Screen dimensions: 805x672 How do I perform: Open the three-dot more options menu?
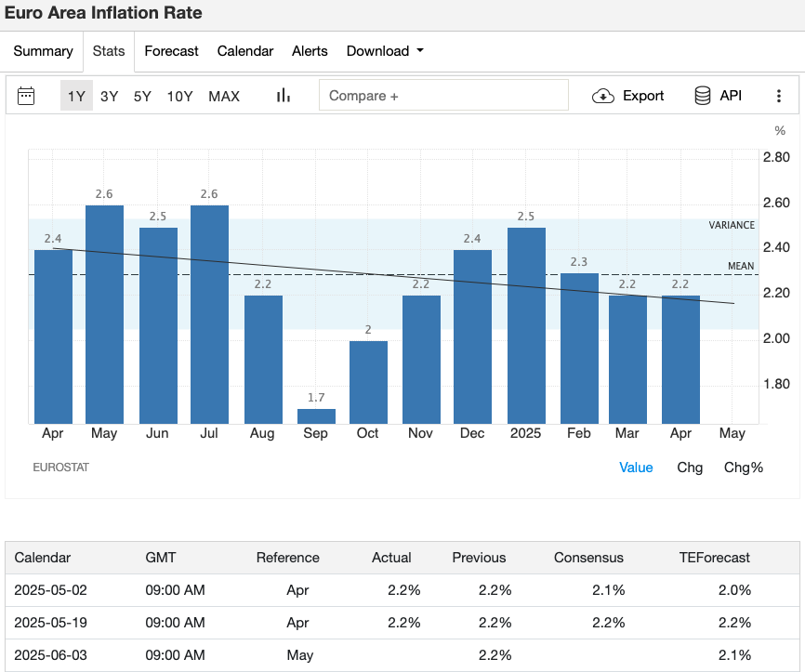click(x=778, y=96)
